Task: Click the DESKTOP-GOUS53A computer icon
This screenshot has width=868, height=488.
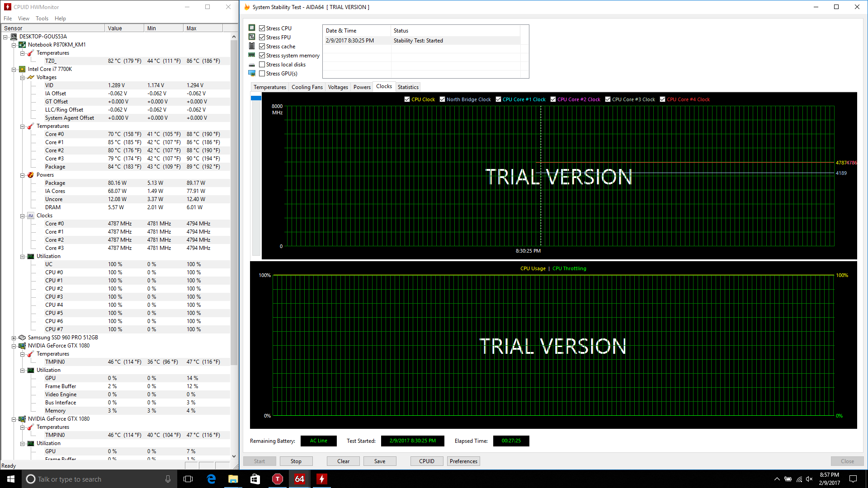Action: 14,37
